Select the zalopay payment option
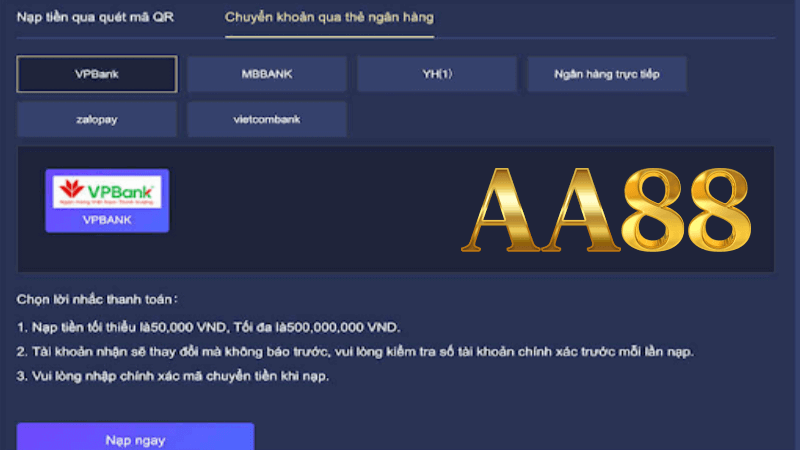Viewport: 800px width, 450px height. click(x=97, y=119)
